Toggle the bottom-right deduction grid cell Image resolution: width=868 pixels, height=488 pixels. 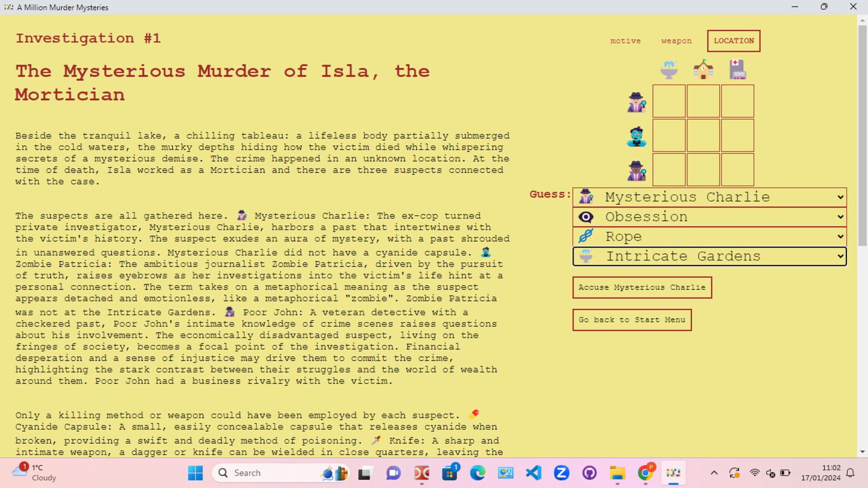coord(737,170)
